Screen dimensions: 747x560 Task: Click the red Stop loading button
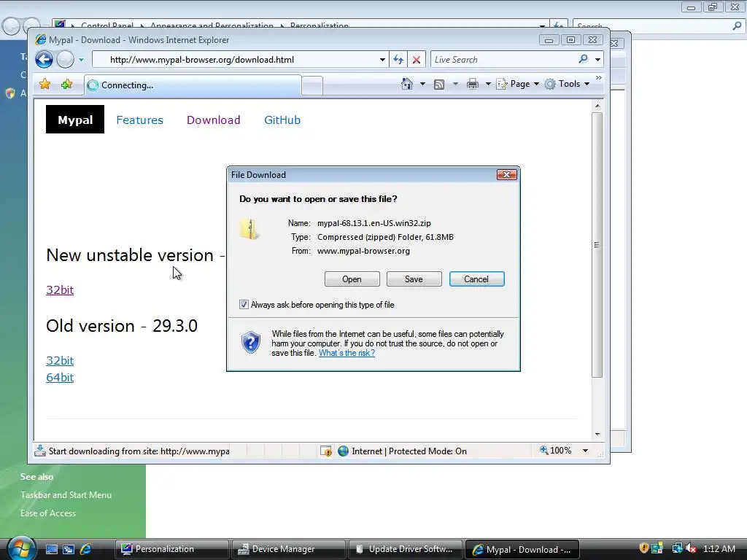pyautogui.click(x=416, y=60)
